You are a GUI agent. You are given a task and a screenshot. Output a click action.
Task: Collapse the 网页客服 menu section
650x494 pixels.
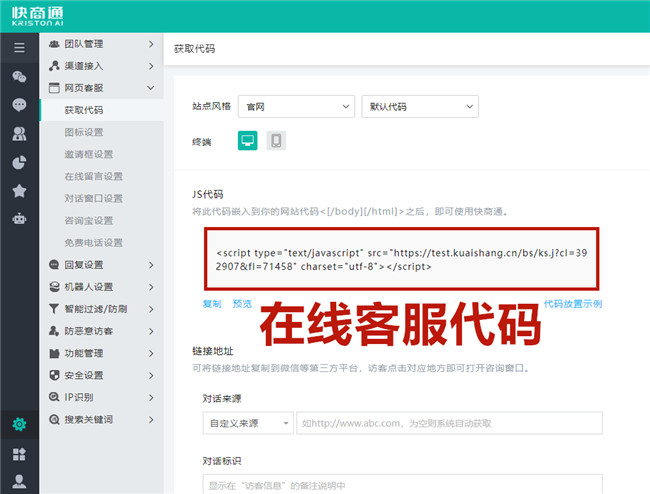tap(100, 88)
